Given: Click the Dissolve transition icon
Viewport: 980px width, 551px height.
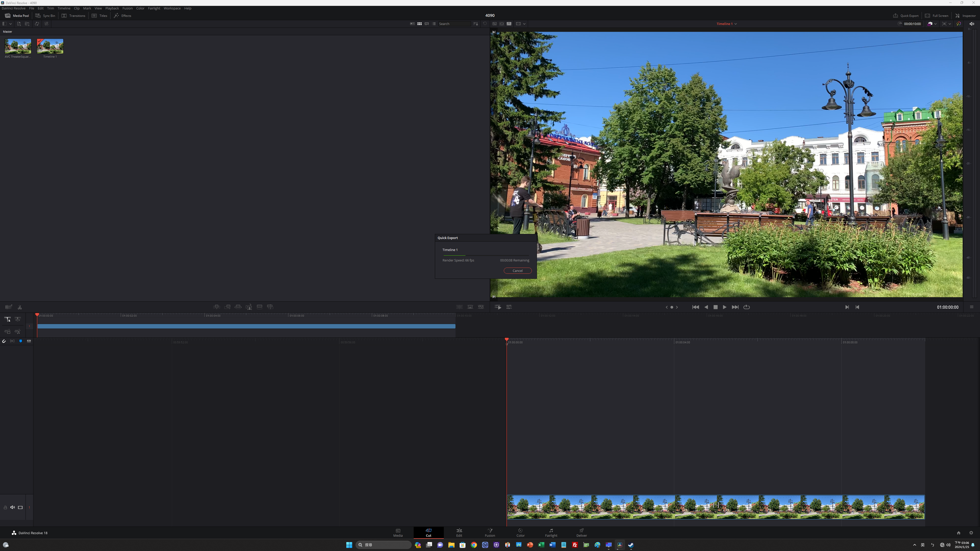Looking at the screenshot, I should click(470, 307).
